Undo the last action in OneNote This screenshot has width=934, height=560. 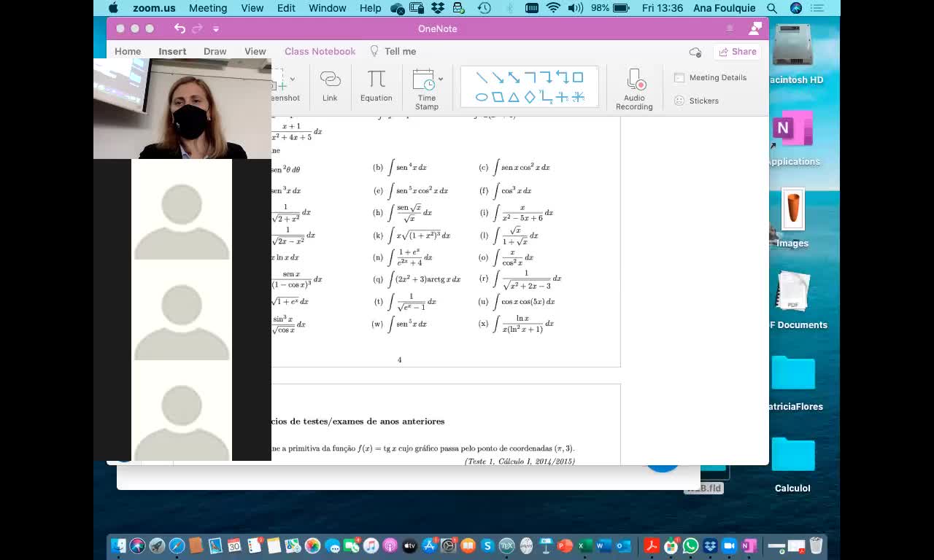click(180, 28)
